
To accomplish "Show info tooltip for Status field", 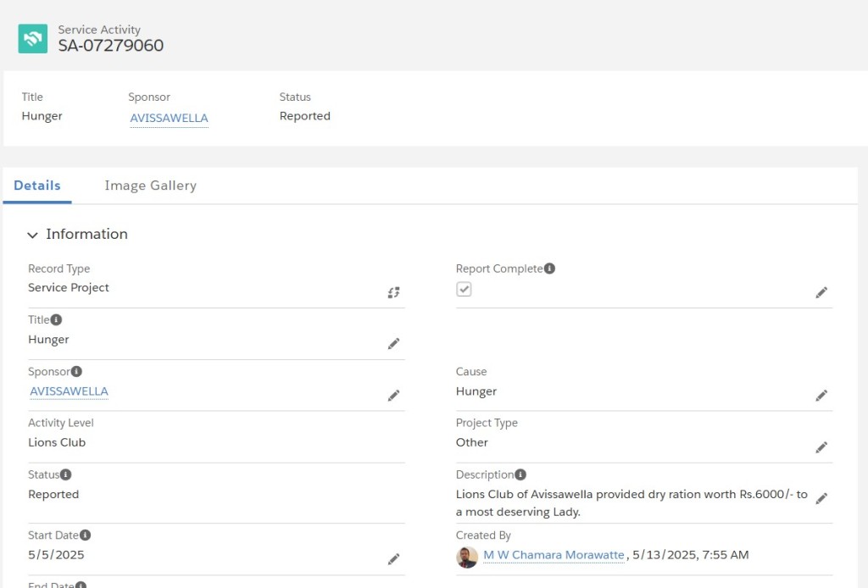I will coord(66,474).
